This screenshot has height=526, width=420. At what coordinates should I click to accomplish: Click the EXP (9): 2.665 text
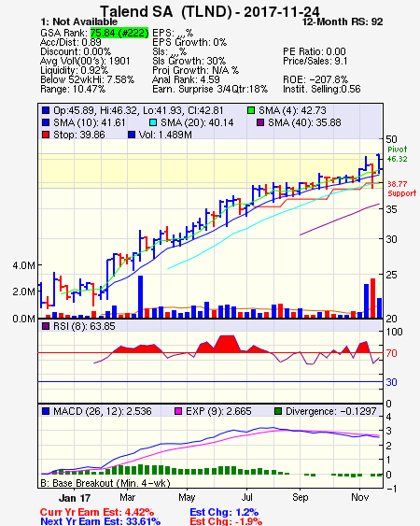218,411
